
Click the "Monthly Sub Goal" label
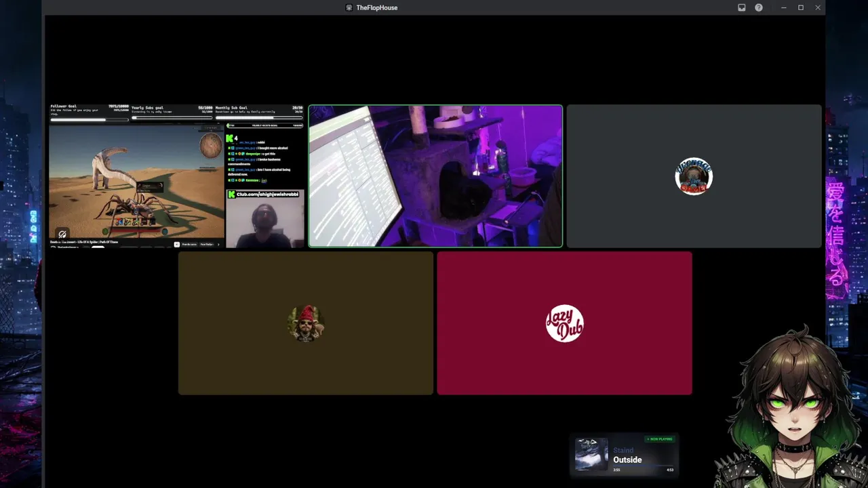click(233, 108)
